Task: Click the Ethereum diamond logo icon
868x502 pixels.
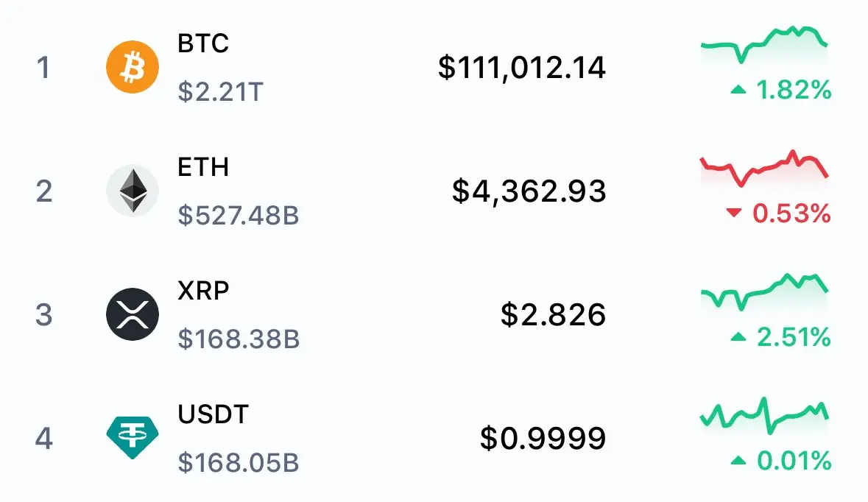Action: click(133, 191)
